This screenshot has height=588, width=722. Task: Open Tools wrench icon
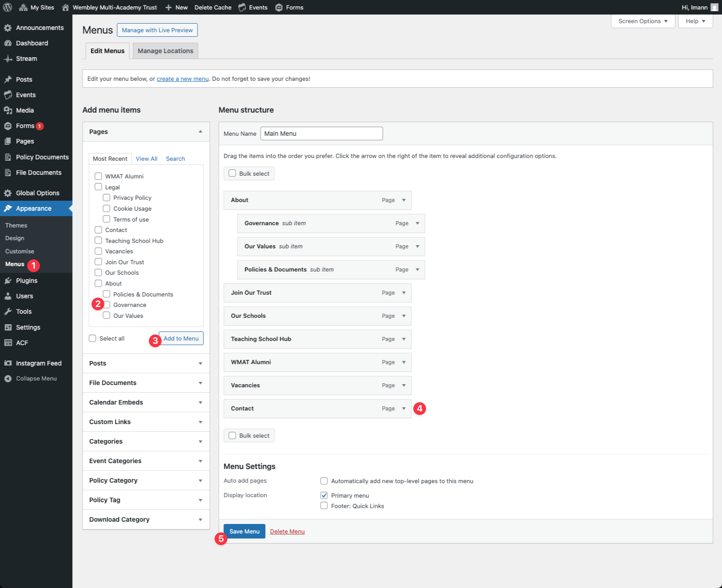8,311
